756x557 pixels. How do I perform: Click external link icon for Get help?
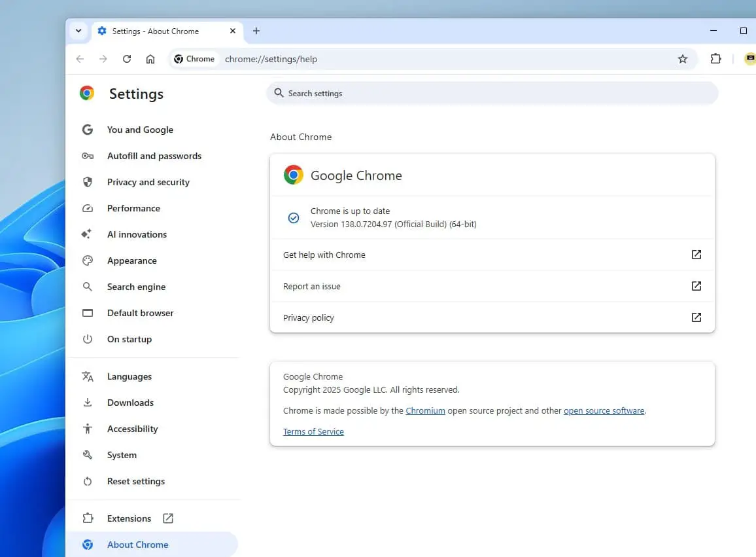(696, 255)
